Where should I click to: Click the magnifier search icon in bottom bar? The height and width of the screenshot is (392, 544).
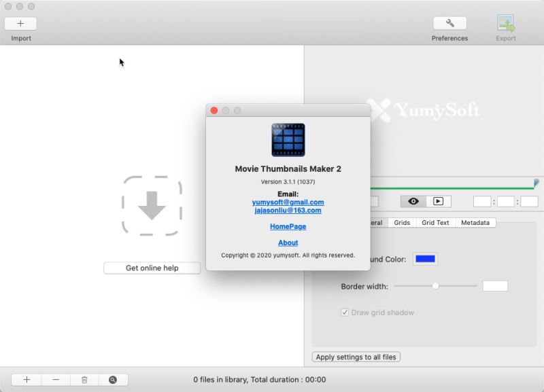[x=113, y=380]
